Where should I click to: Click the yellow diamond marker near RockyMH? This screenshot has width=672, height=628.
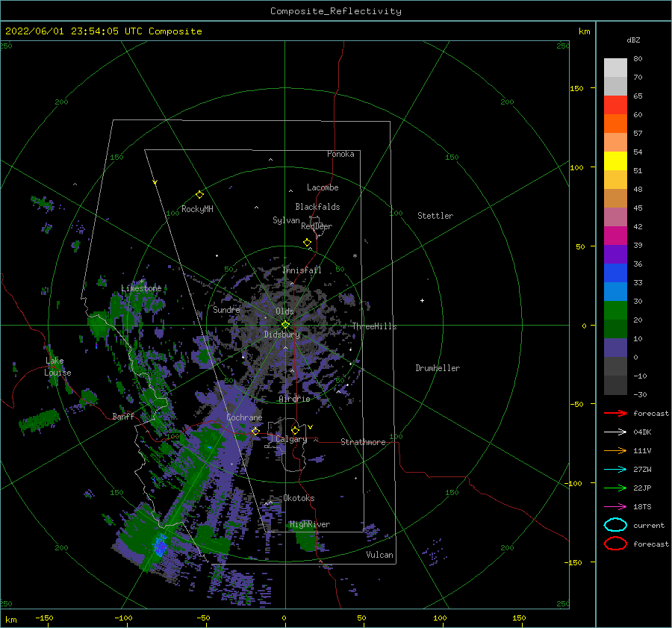click(199, 195)
